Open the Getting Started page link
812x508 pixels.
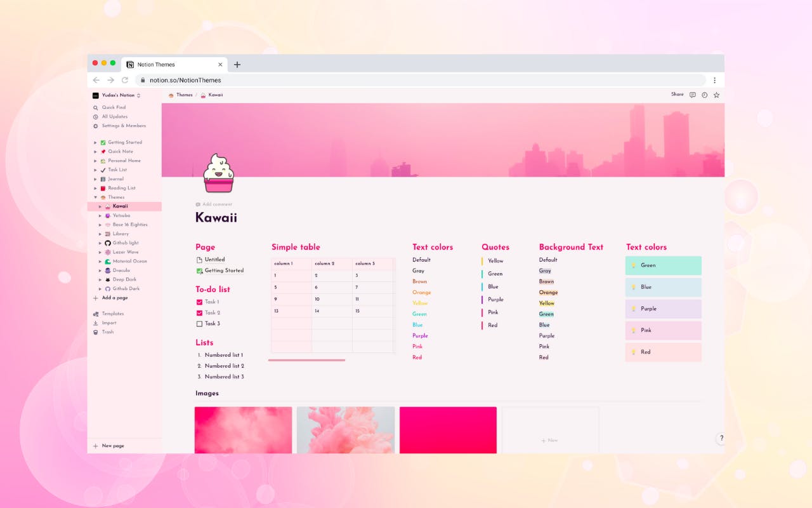[225, 271]
